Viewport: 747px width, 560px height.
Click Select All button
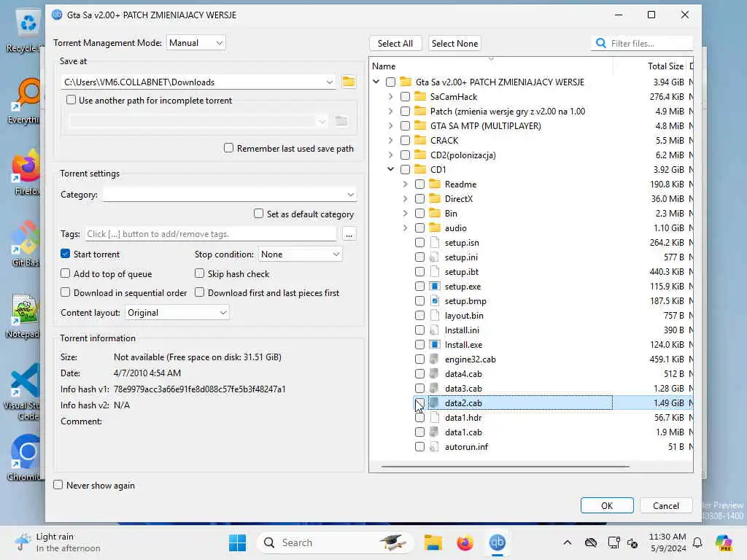395,43
